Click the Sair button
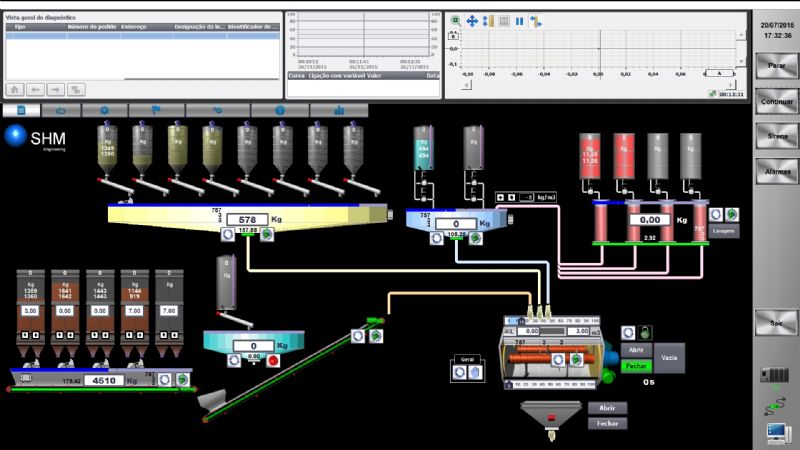Image resolution: width=800 pixels, height=450 pixels. 776,323
